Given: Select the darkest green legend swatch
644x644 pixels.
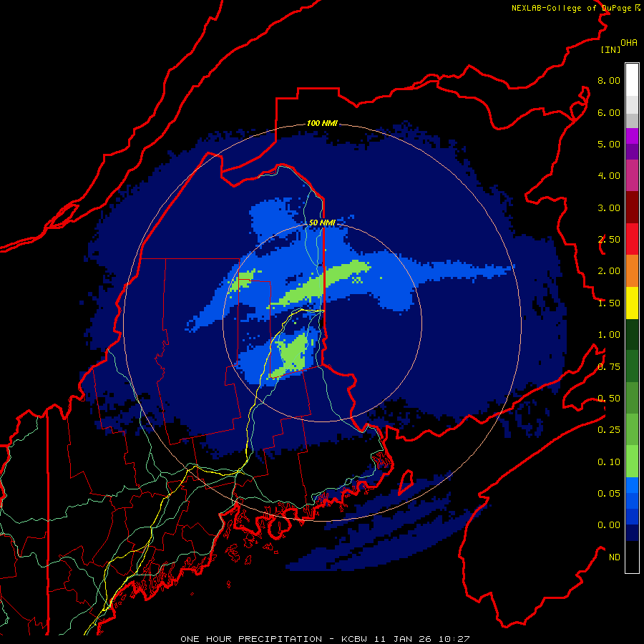Looking at the screenshot, I should [632, 334].
